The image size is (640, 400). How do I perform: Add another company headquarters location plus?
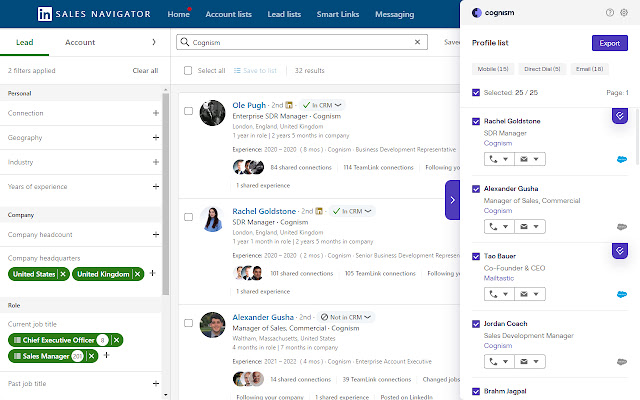click(152, 273)
